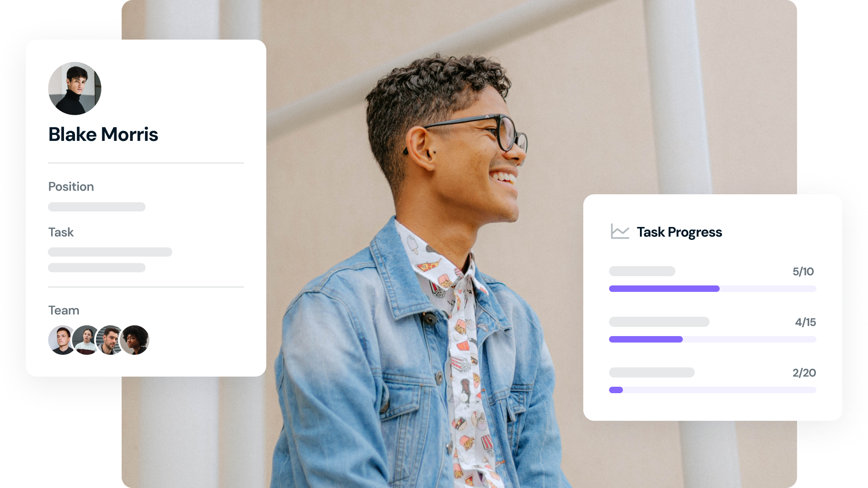Click the 5/10 task count
Viewport: 868px width, 488px height.
pyautogui.click(x=803, y=272)
